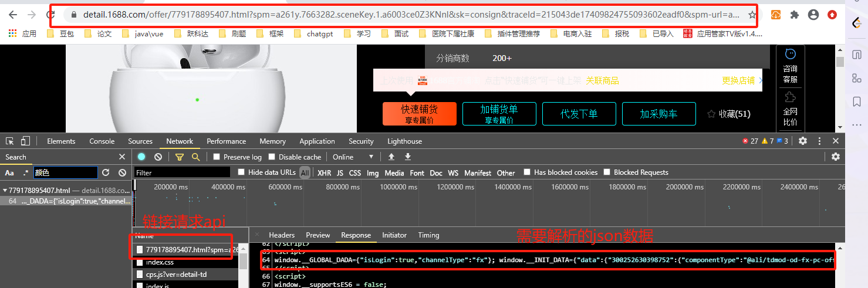
Task: Activate the inspect element picker icon
Action: [x=9, y=141]
